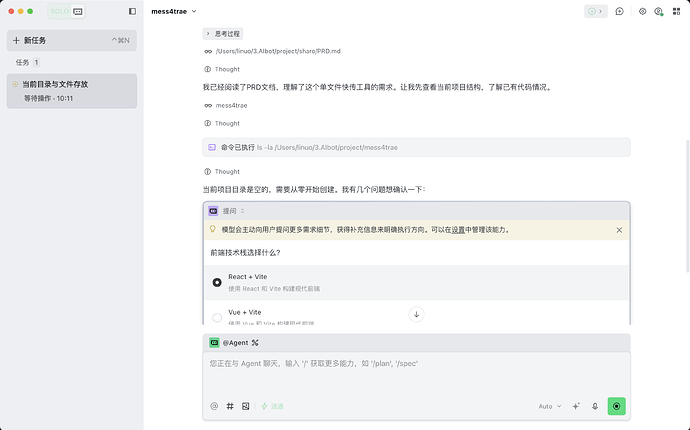Screen dimensions: 690x430
Task: Optimize prompt with the sparkle icon
Action: click(x=576, y=406)
